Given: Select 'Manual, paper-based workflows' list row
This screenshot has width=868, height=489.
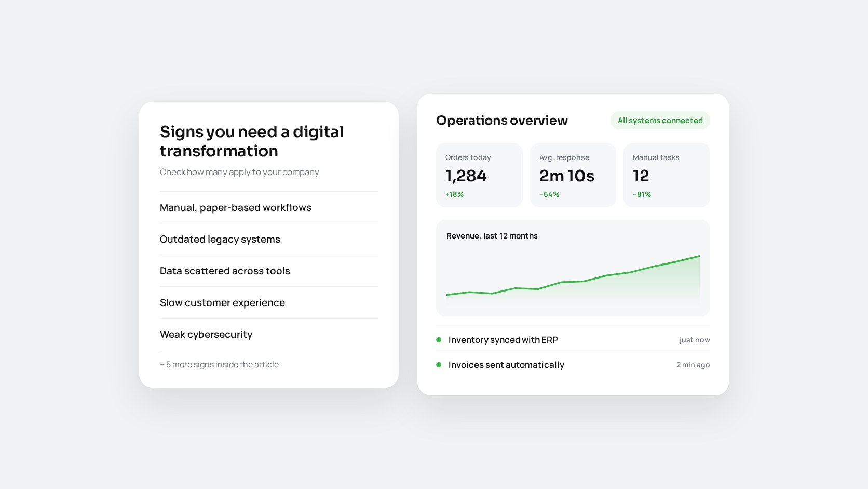Looking at the screenshot, I should coord(268,207).
